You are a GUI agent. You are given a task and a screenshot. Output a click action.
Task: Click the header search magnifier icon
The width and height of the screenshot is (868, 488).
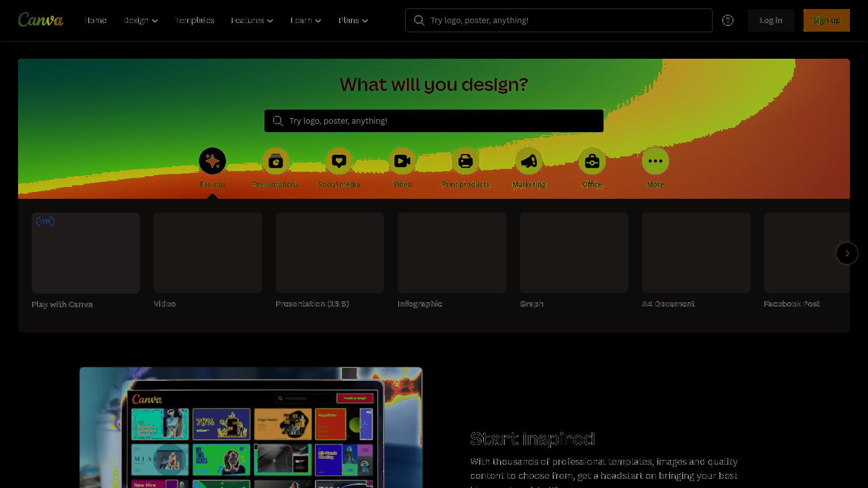[419, 20]
